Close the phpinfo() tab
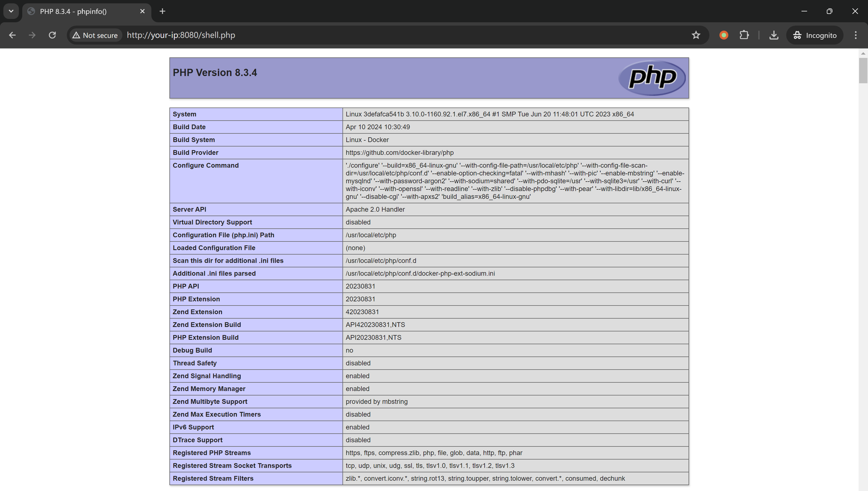The width and height of the screenshot is (868, 491). [142, 11]
